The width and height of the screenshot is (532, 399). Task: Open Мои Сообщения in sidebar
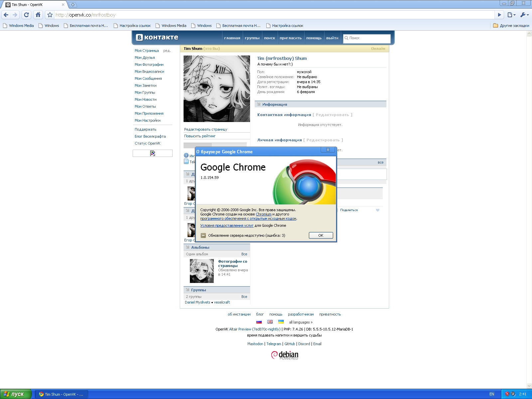148,78
